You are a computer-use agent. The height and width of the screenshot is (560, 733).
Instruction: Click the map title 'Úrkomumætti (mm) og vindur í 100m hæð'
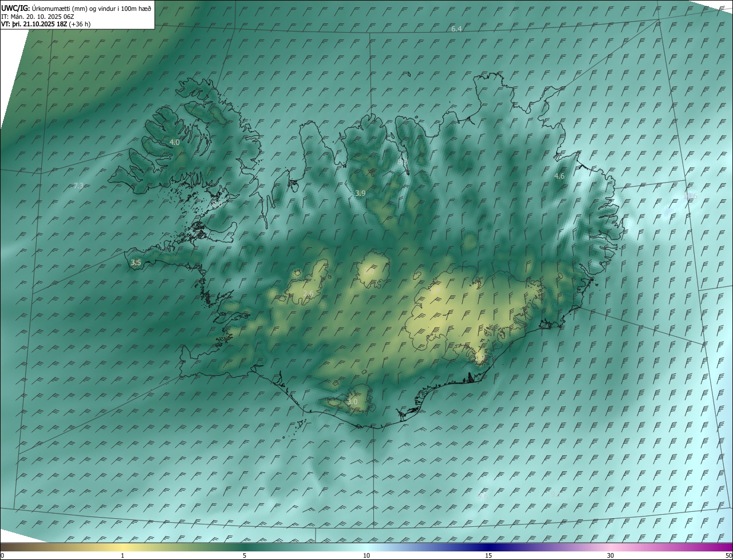coord(92,8)
